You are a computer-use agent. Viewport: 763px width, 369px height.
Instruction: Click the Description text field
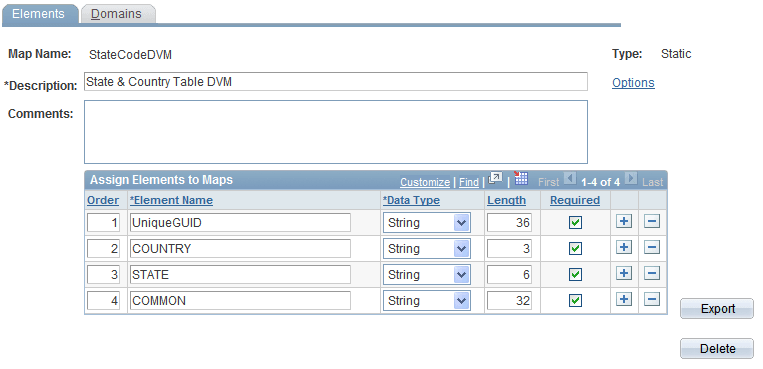(x=336, y=82)
